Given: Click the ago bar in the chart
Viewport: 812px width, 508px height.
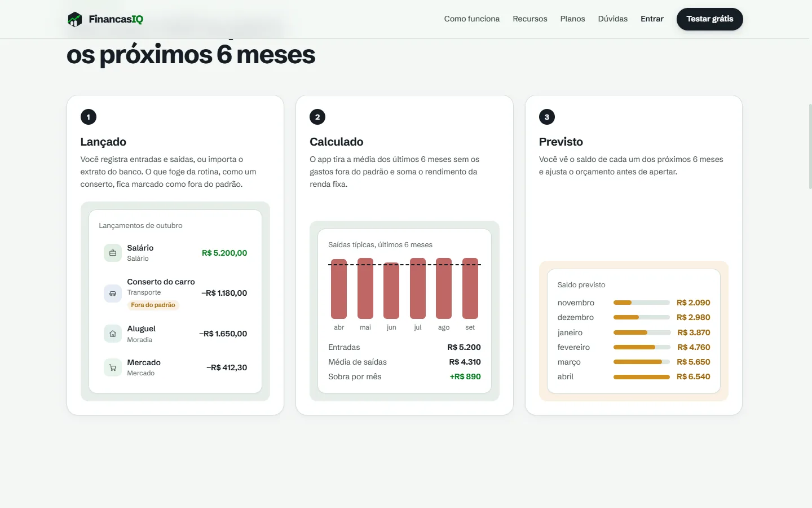Looking at the screenshot, I should [x=444, y=288].
